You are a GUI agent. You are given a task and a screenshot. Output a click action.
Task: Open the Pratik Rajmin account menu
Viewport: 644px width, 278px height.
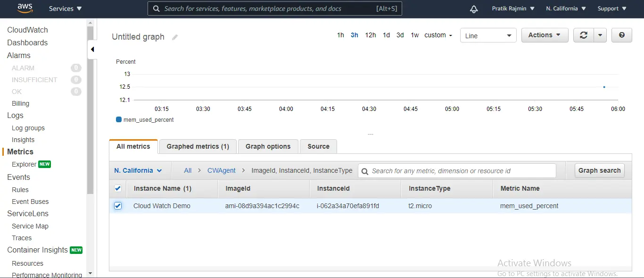click(x=513, y=8)
